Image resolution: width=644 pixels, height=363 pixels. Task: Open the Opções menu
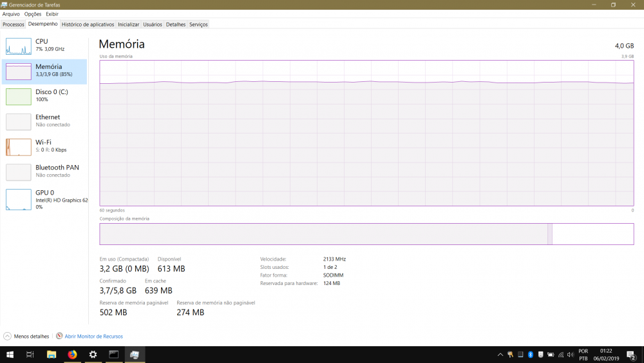[33, 14]
